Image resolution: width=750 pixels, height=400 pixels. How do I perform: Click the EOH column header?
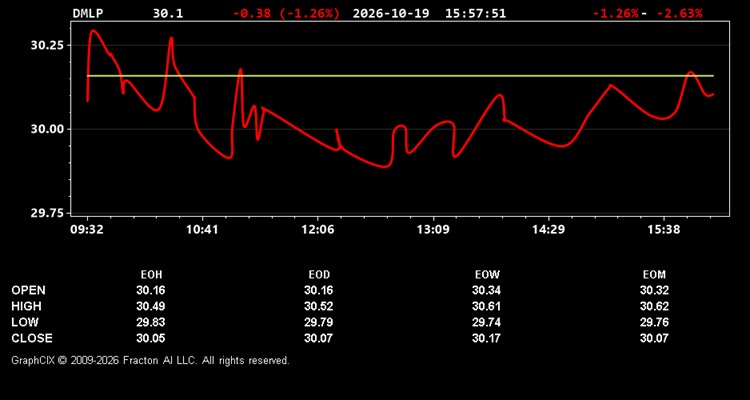coord(151,275)
